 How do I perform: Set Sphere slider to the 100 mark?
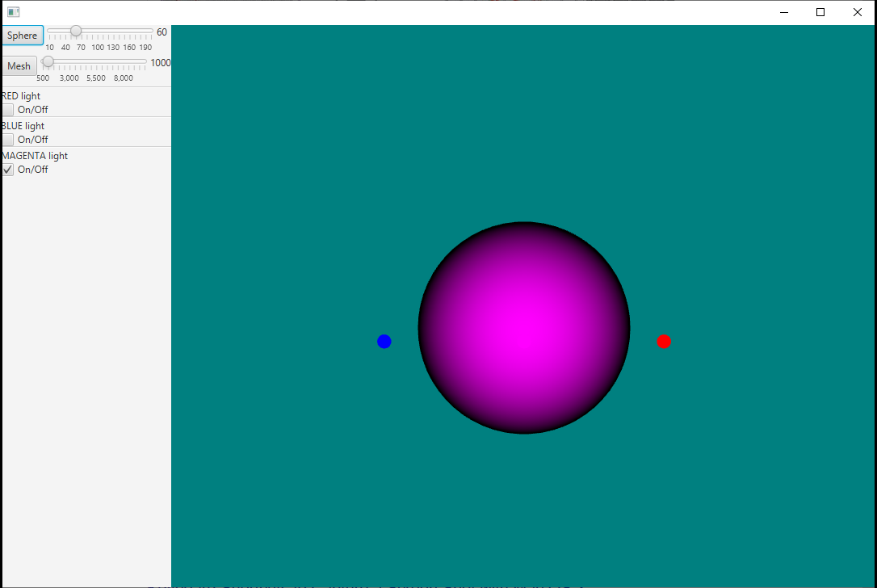[98, 31]
